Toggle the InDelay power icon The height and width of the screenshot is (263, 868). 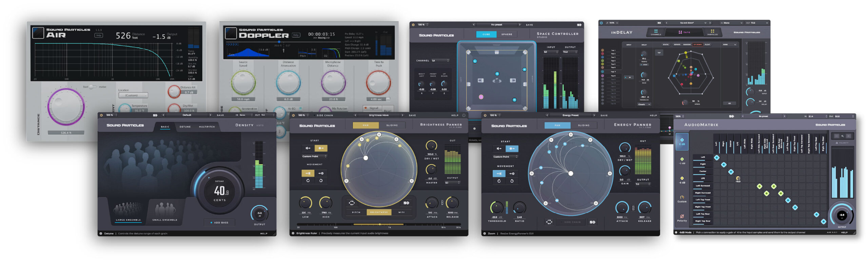[601, 23]
